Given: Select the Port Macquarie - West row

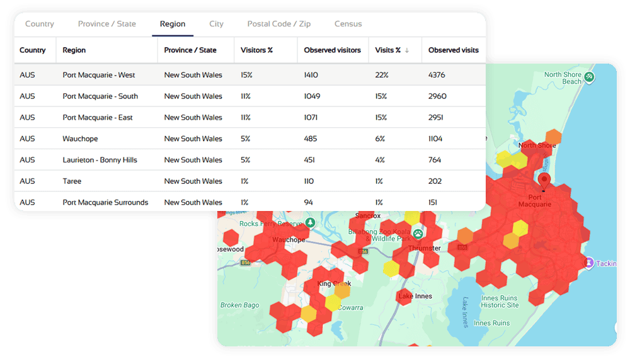Looking at the screenshot, I should coord(249,75).
